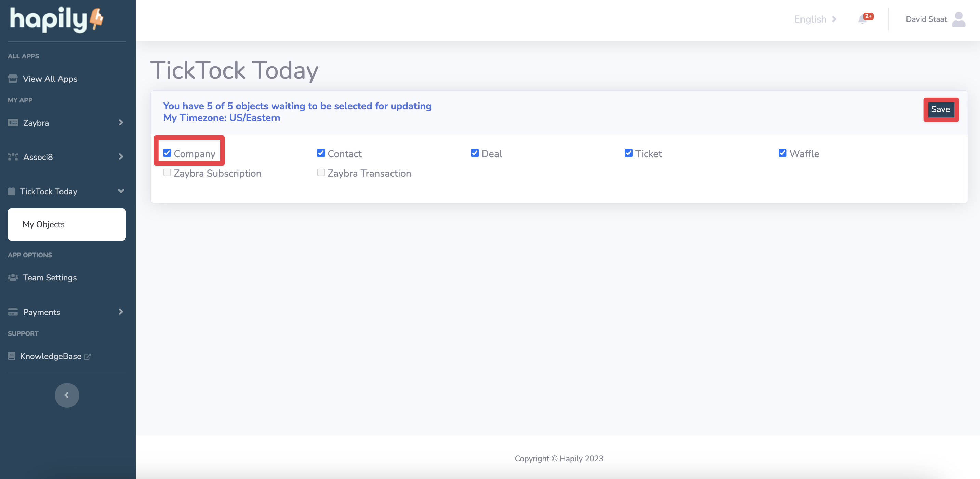The width and height of the screenshot is (980, 479).
Task: Navigate to View All Apps
Action: (50, 79)
